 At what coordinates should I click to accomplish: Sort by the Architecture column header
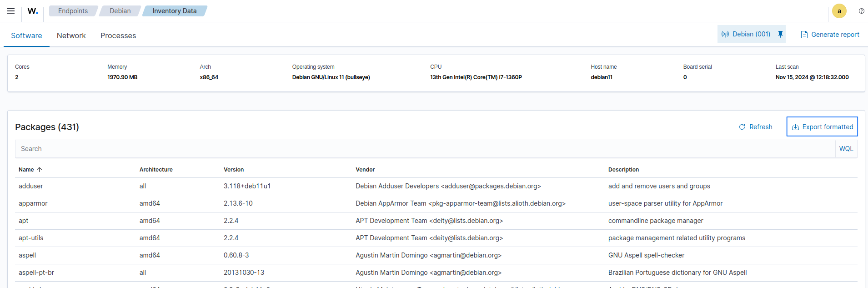(156, 170)
